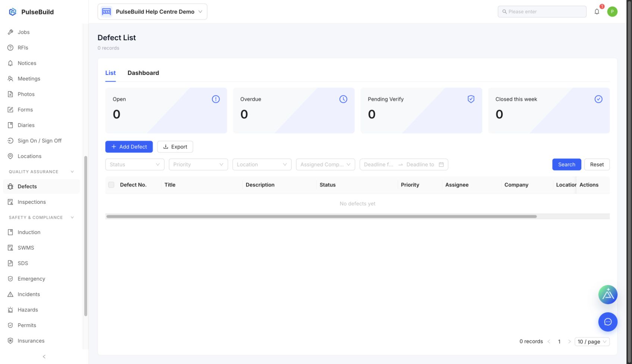Click the Export button
This screenshot has width=632, height=364.
pyautogui.click(x=175, y=147)
